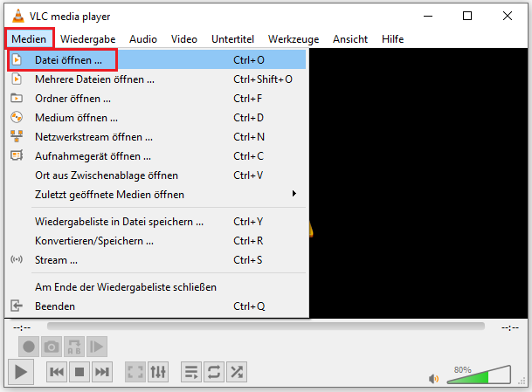Open the Untertitel menu
This screenshot has height=392, width=532.
point(232,39)
